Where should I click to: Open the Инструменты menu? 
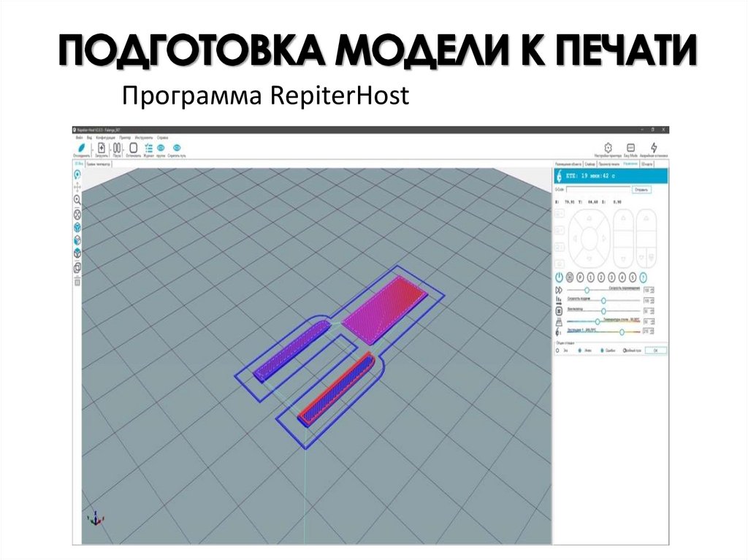pos(144,138)
